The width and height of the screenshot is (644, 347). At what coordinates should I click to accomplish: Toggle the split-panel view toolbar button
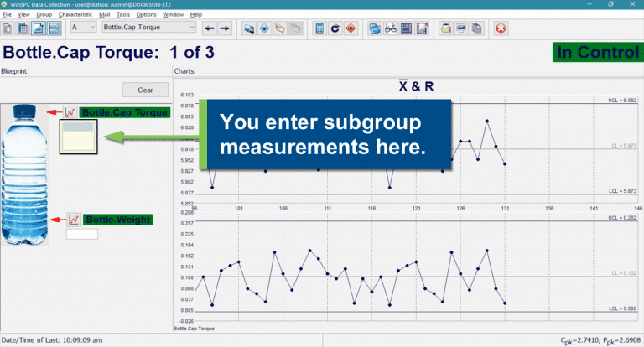[54, 28]
